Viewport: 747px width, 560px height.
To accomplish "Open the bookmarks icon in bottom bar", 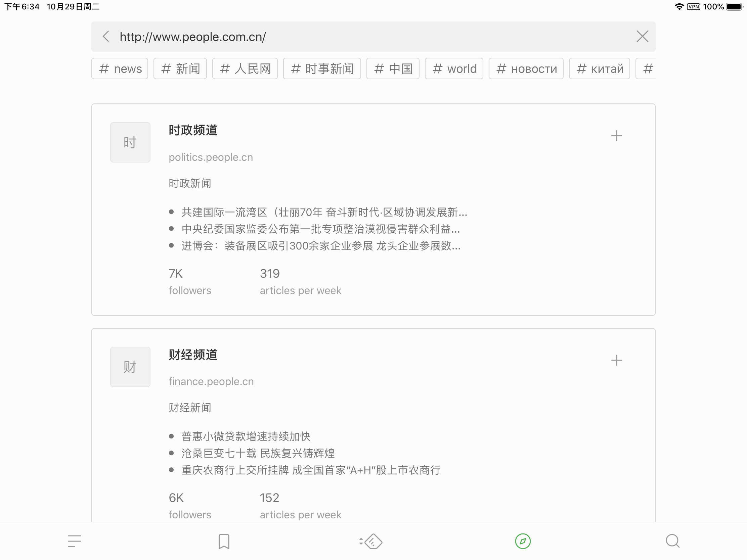I will (x=224, y=542).
